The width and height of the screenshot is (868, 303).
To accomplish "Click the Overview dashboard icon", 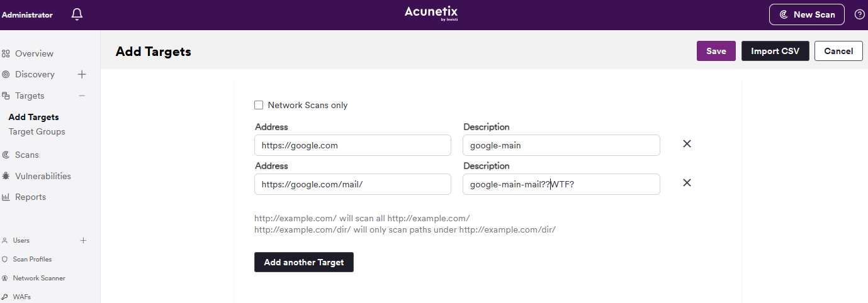I will coord(6,53).
